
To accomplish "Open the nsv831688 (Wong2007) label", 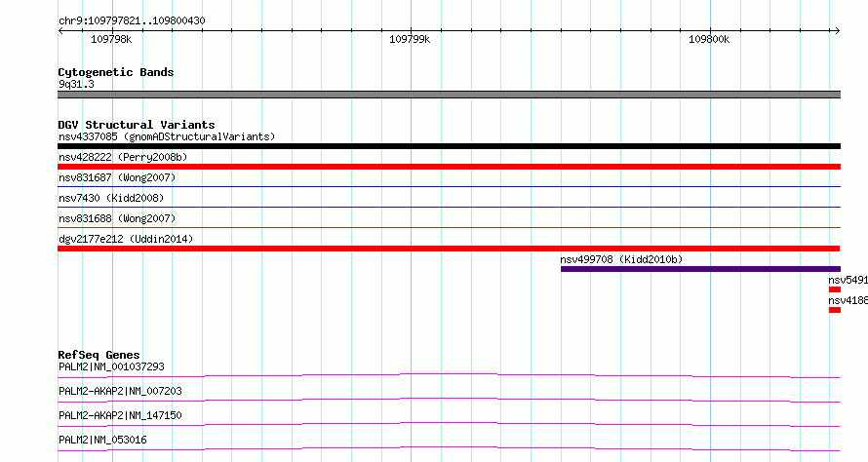I will 117,218.
